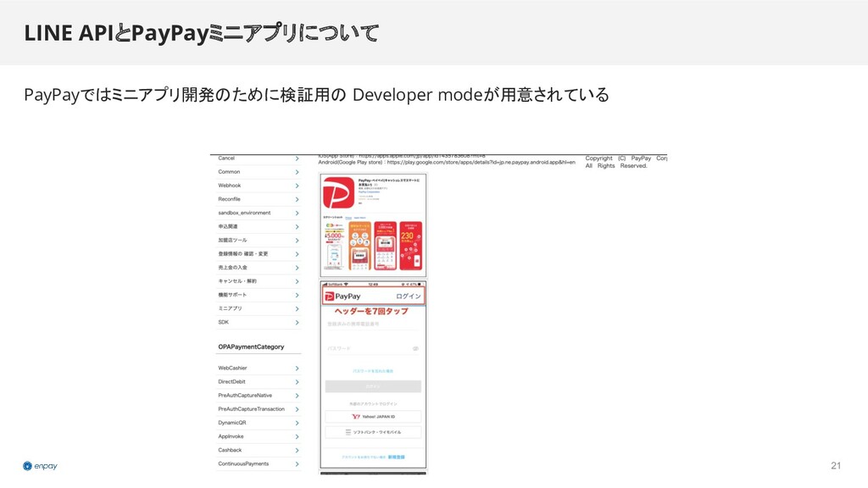This screenshot has width=868, height=488.
Task: Open the Google Play store URL
Action: pyautogui.click(x=481, y=163)
